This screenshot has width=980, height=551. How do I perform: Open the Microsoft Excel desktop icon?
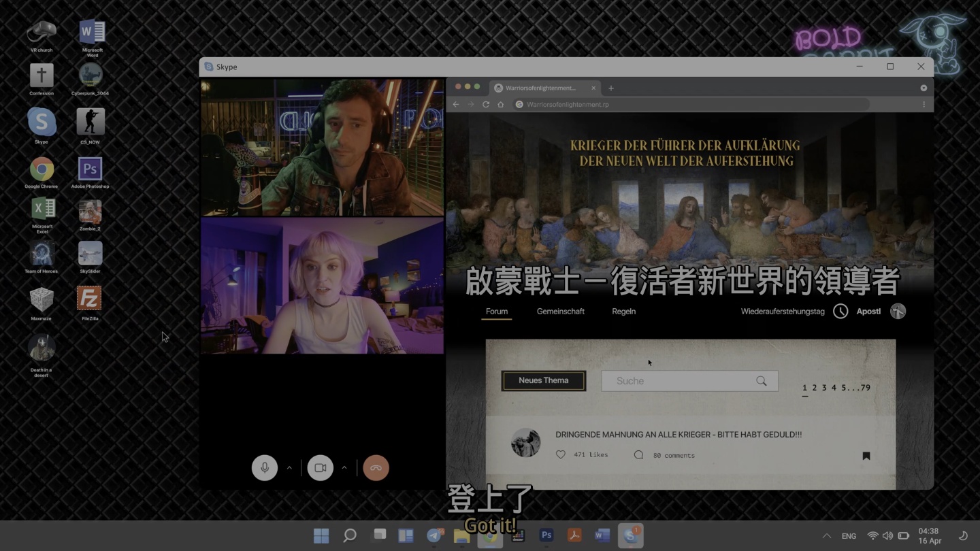coord(42,216)
